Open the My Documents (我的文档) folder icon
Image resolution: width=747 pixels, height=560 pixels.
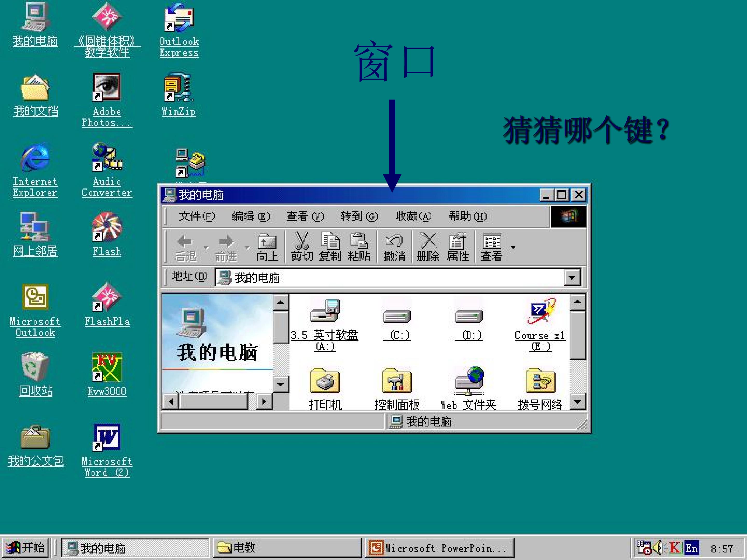[36, 95]
